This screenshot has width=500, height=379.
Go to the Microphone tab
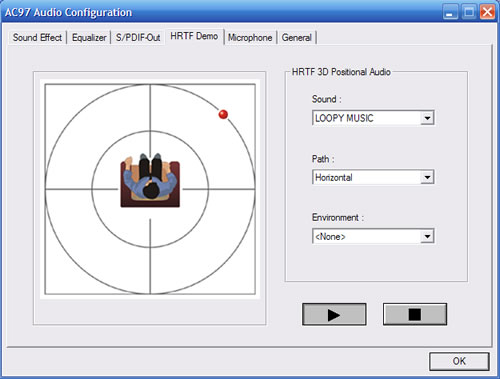point(250,37)
